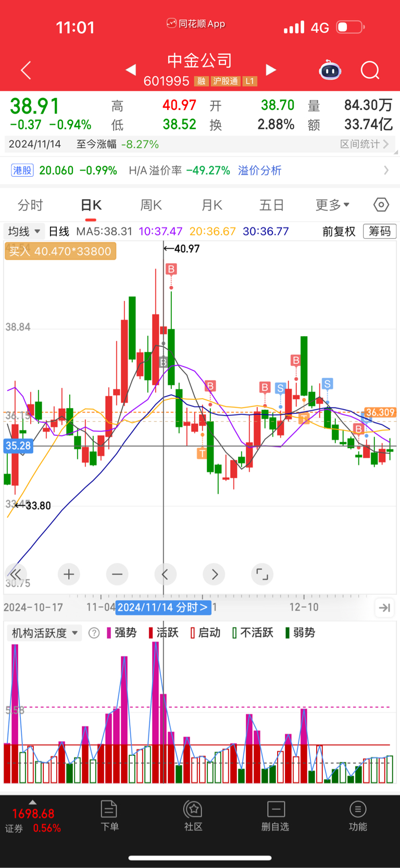Expand chart to fullscreen icon
The width and height of the screenshot is (400, 868).
point(262,574)
